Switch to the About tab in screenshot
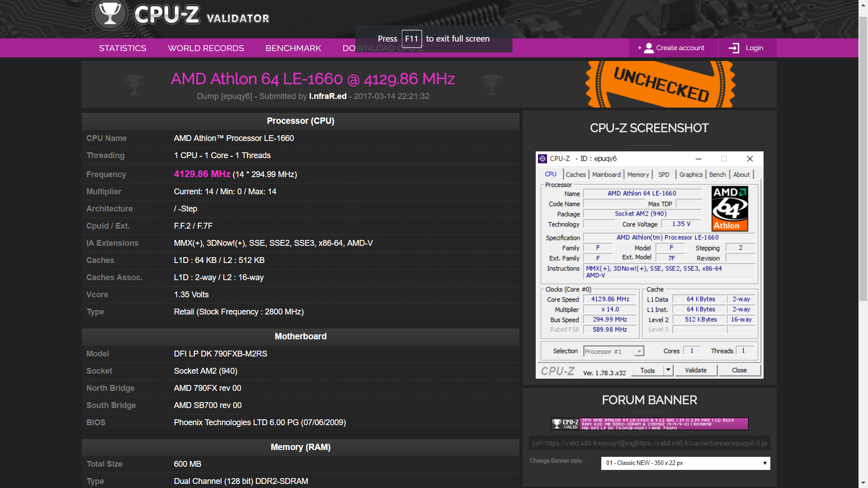Screen dimensions: 868x488 (741, 174)
